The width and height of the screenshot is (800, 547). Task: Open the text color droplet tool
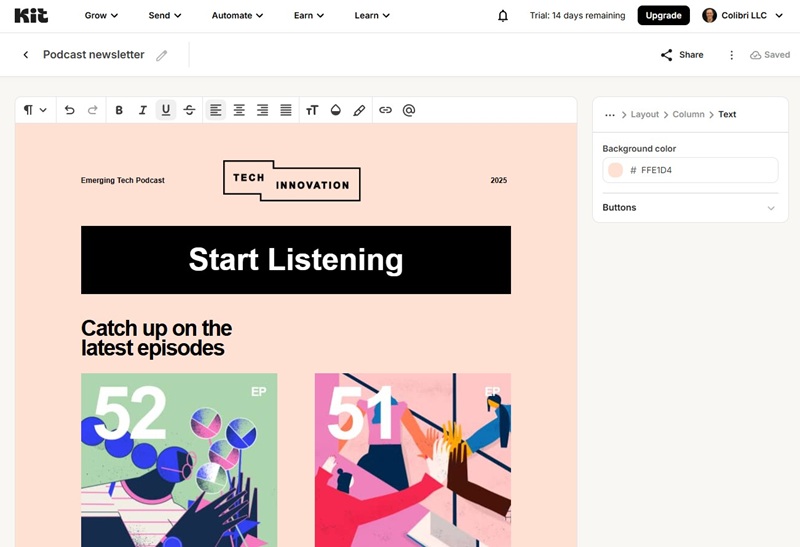point(336,110)
